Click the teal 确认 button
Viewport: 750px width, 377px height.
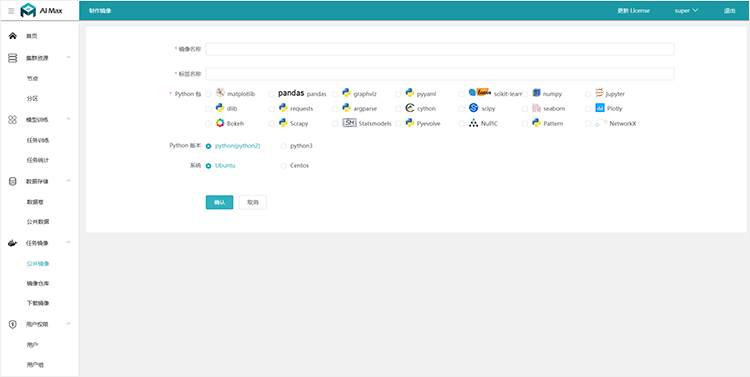(220, 202)
